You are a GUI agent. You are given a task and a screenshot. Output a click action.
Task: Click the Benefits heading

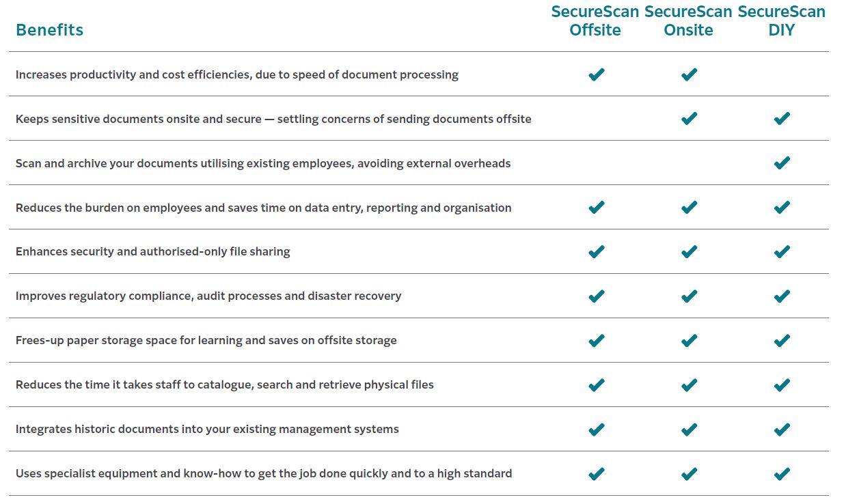coord(49,30)
